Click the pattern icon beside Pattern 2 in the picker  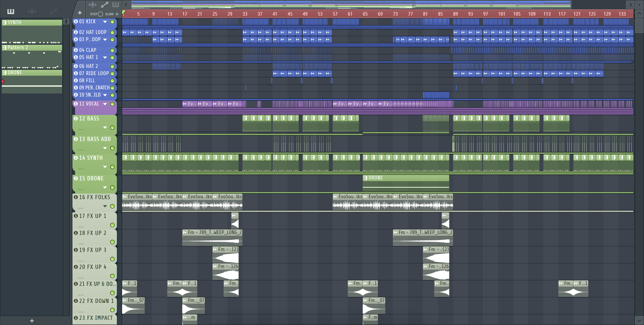(4, 47)
